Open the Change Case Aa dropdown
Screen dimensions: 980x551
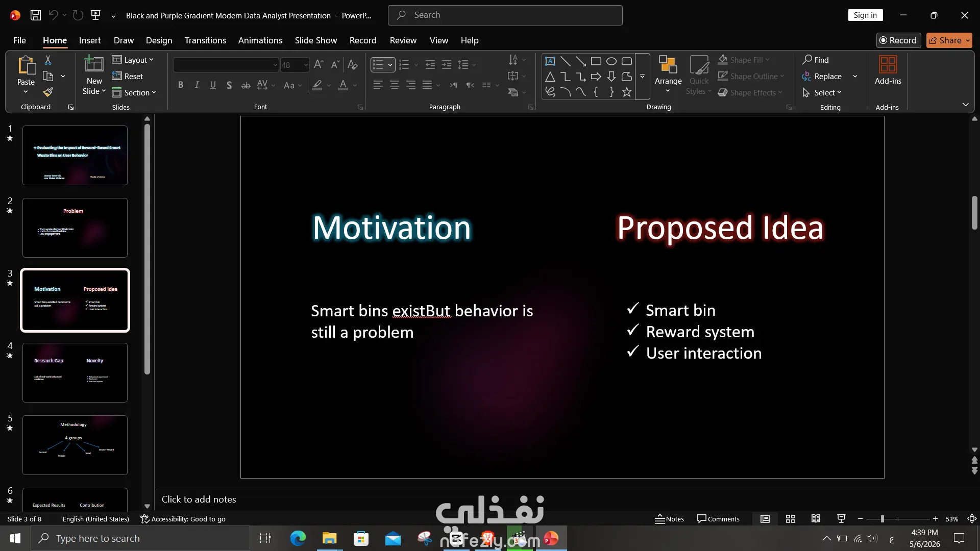292,85
